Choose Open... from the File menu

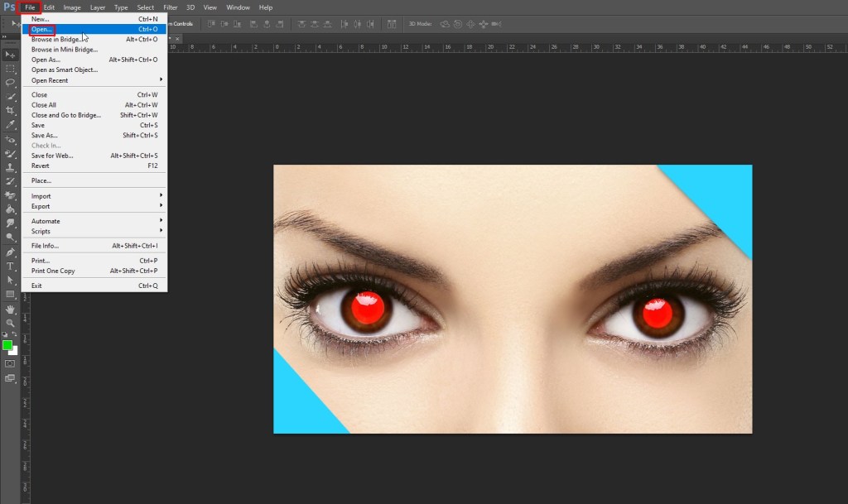[42, 29]
